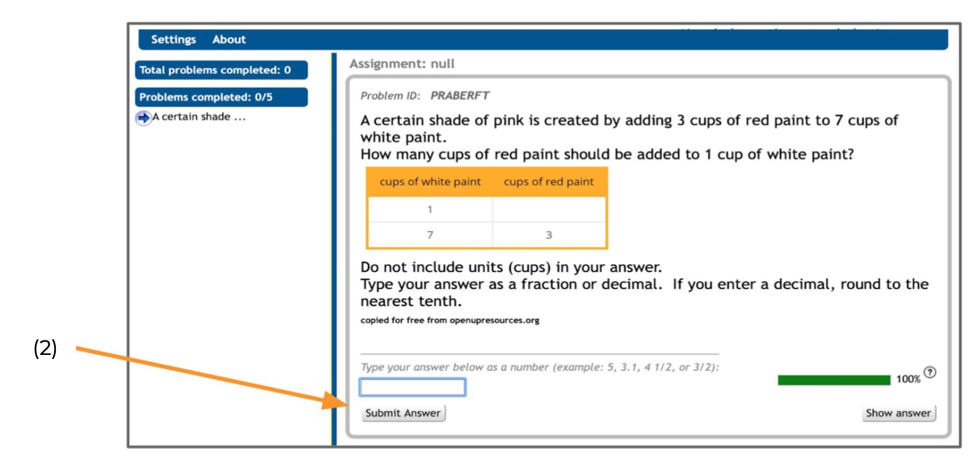
Task: Click the 'cups of white paint' table header
Action: [430, 182]
